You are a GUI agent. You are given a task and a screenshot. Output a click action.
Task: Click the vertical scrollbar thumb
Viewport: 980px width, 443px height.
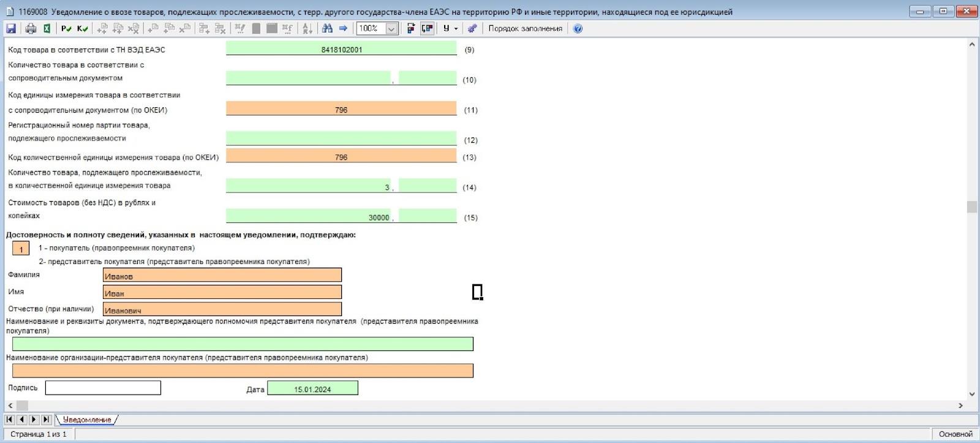[x=972, y=206]
